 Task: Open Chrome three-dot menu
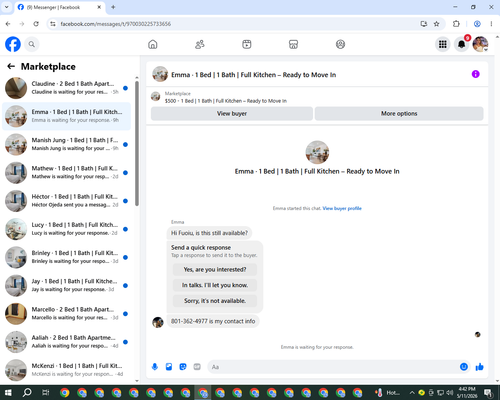coord(491,24)
